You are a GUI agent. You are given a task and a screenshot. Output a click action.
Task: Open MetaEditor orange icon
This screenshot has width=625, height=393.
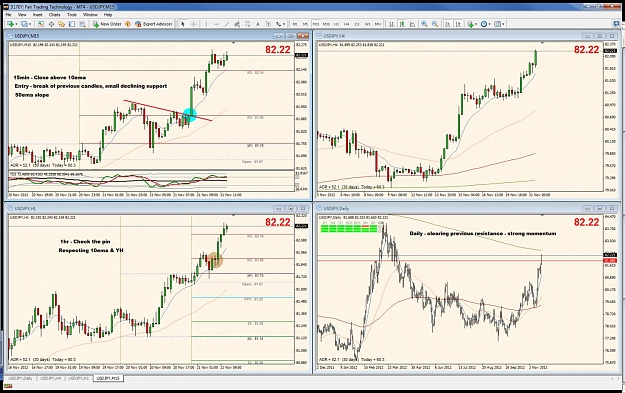click(128, 24)
